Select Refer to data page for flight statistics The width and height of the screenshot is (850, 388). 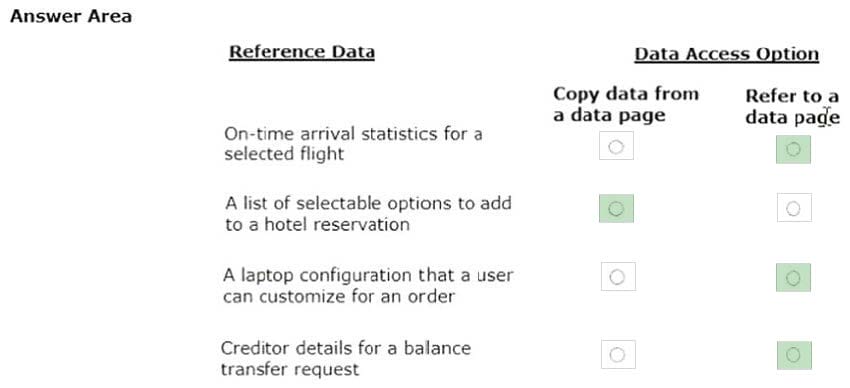793,149
